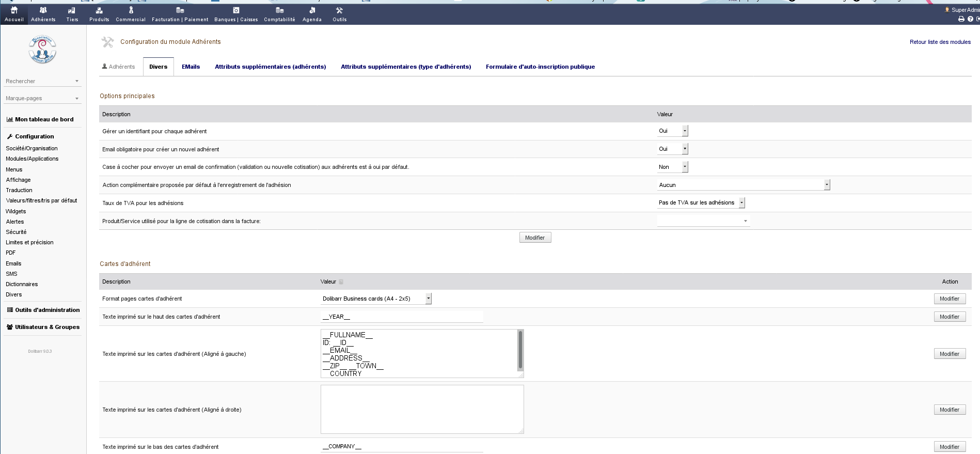
Task: Click the help icon beside Valeur header
Action: [x=341, y=282]
